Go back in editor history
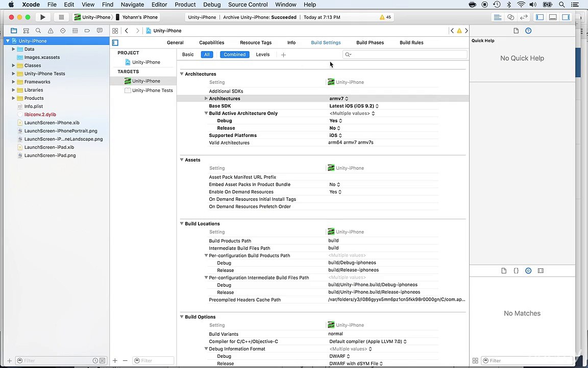The height and width of the screenshot is (368, 588). tap(127, 31)
